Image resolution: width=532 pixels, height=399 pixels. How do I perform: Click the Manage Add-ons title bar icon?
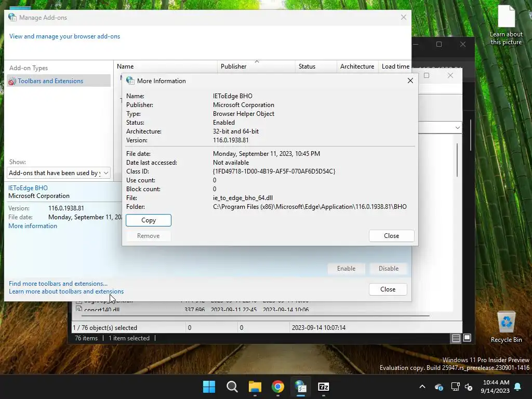click(x=12, y=17)
